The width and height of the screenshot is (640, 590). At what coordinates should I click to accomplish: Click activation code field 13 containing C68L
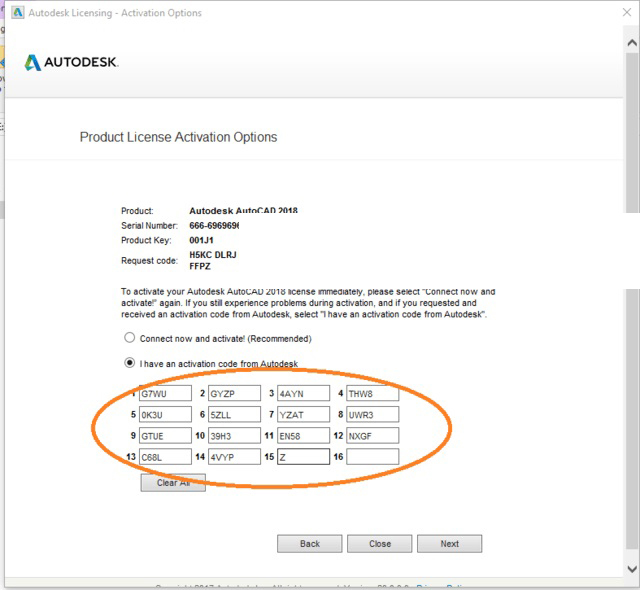pyautogui.click(x=165, y=457)
